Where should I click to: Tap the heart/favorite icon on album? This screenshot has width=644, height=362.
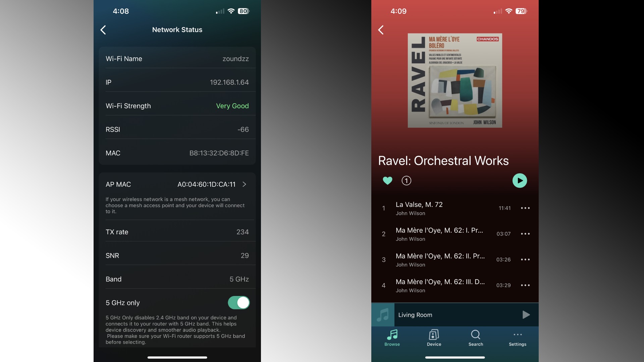coord(387,180)
